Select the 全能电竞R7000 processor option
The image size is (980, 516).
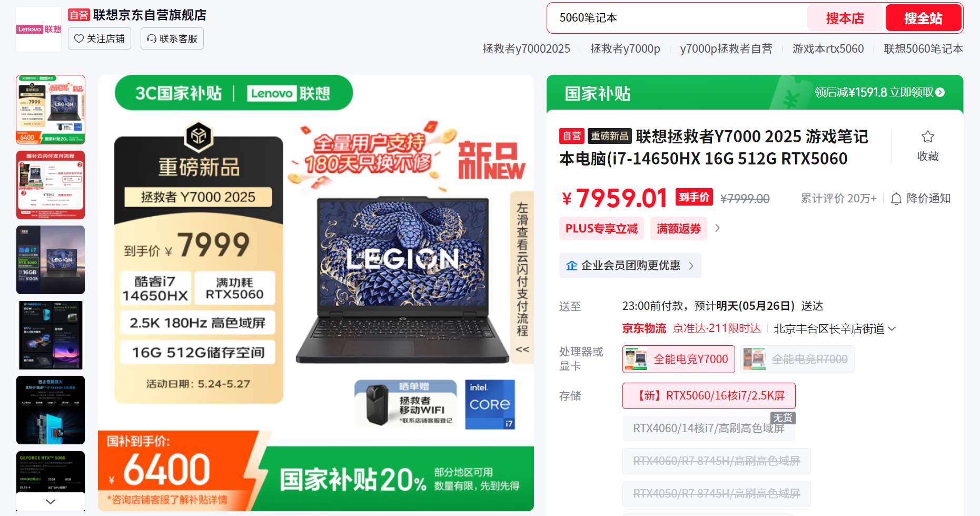pyautogui.click(x=797, y=359)
